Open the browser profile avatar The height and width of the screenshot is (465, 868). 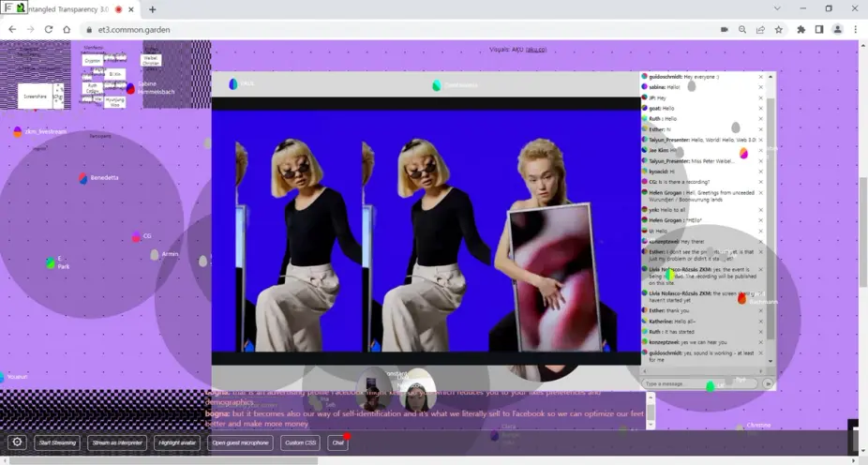[x=838, y=29]
